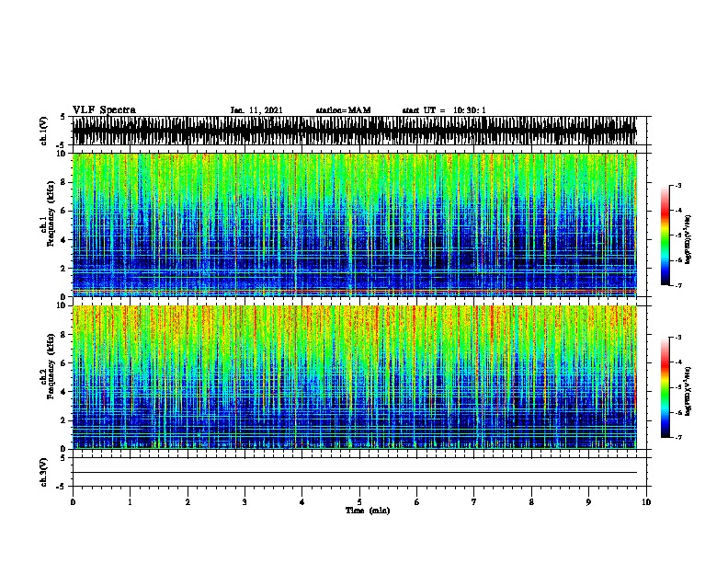Click time axis tick label "10"

point(646,502)
